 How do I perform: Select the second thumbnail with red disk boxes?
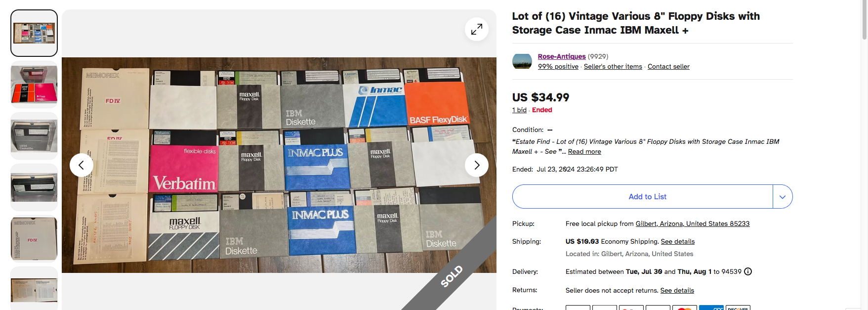pos(34,86)
